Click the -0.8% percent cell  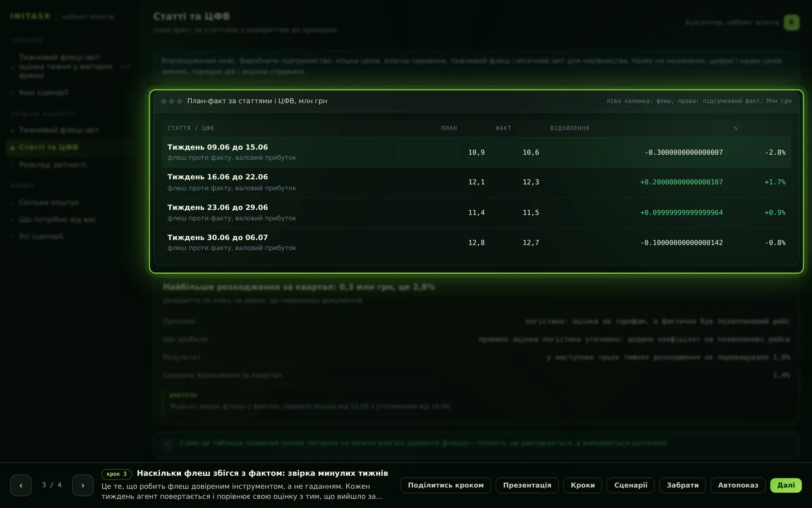[x=775, y=243]
